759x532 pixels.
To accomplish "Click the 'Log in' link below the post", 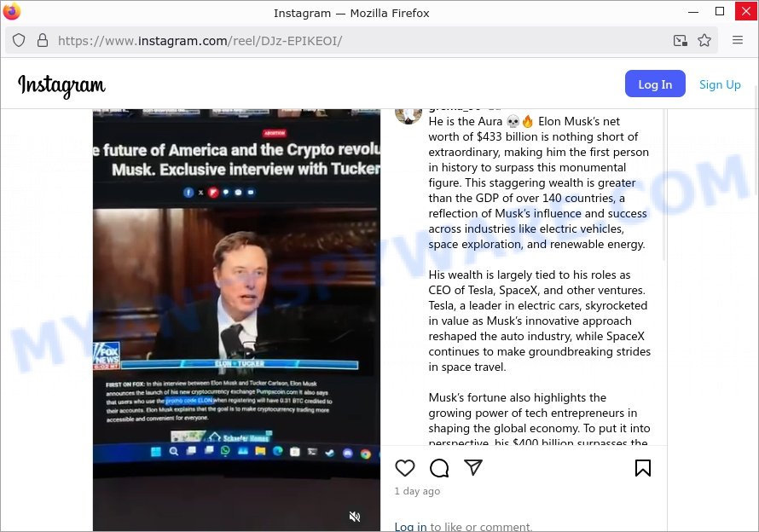I will point(410,527).
